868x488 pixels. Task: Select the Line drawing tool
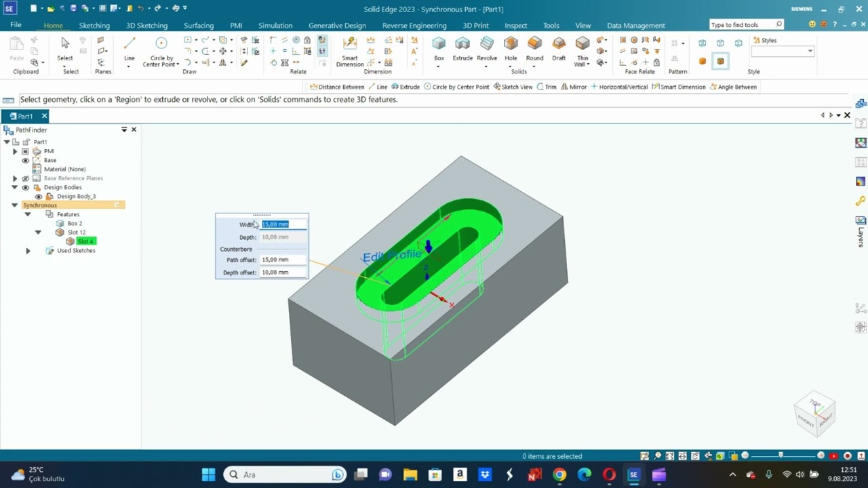coord(129,49)
